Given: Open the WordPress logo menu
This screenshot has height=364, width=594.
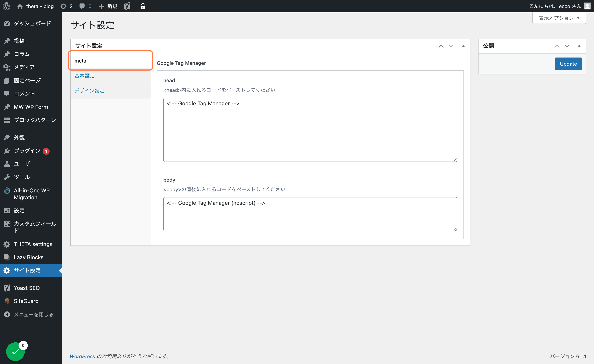Looking at the screenshot, I should tap(7, 6).
